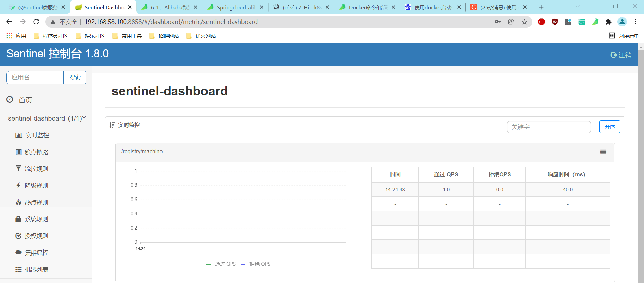Screen dimensions: 644x283
Task: Collapse the sentinel-dashboard (1/1) app tree
Action: tap(47, 118)
